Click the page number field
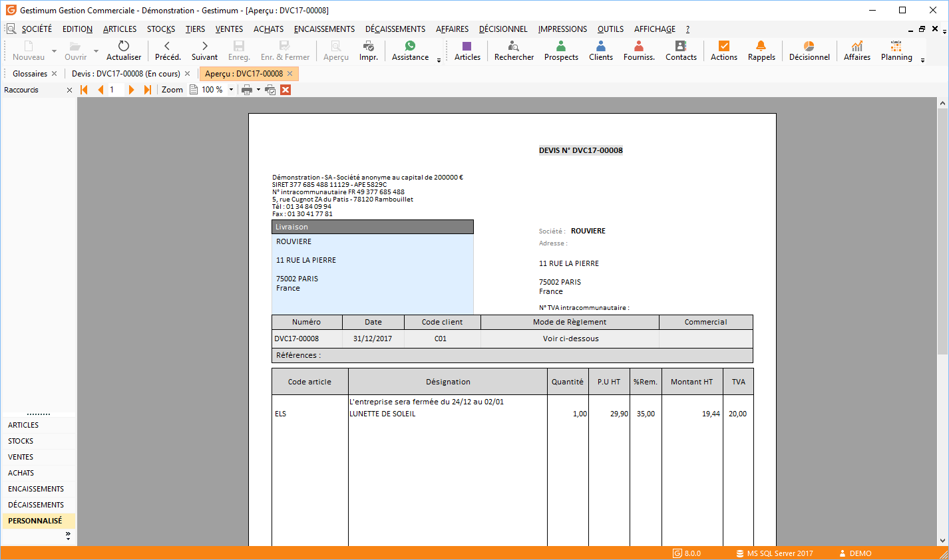The image size is (949, 560). coord(116,90)
